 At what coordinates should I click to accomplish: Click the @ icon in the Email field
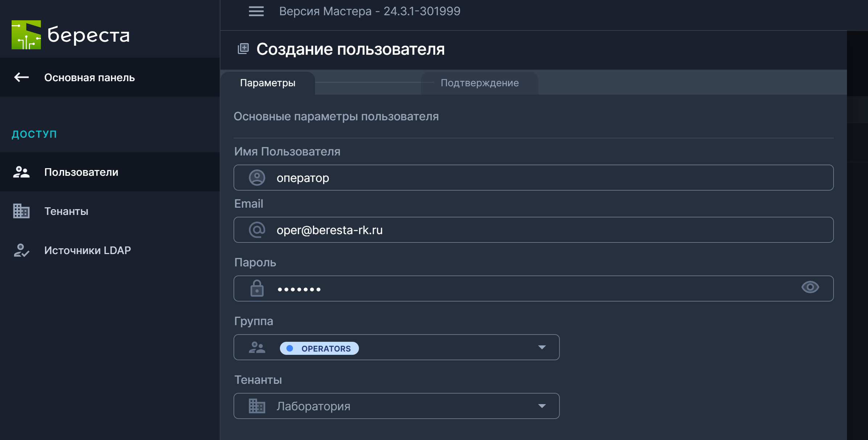pyautogui.click(x=257, y=229)
